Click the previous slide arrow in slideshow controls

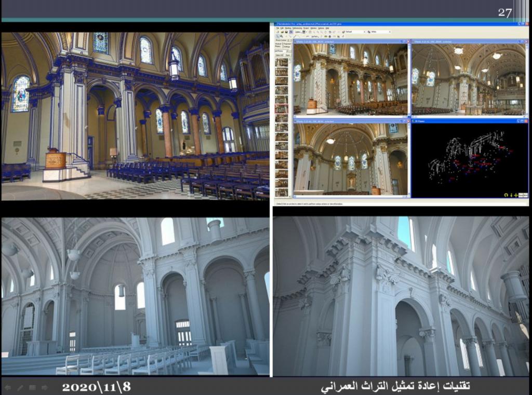(x=8, y=388)
